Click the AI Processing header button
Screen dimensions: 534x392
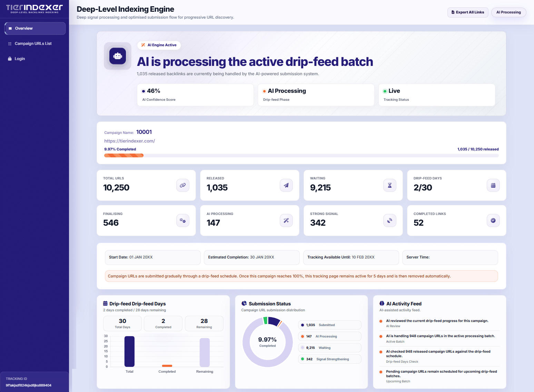[x=508, y=12]
